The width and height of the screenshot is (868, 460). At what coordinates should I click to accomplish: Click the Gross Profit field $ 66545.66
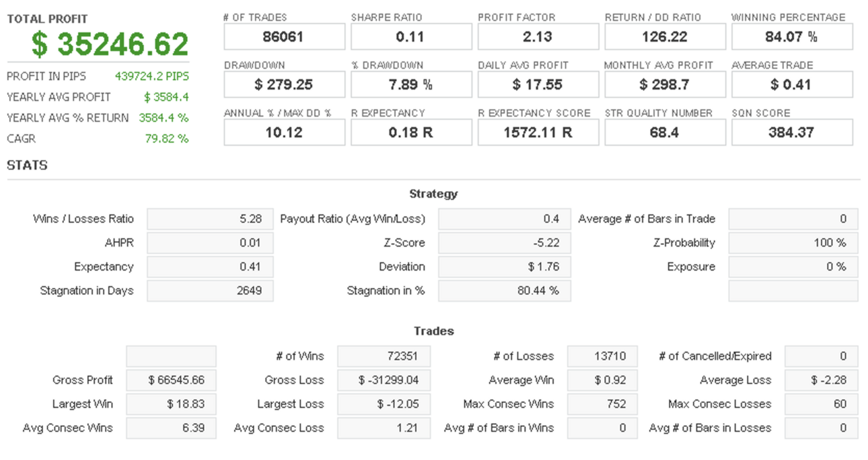pyautogui.click(x=171, y=380)
